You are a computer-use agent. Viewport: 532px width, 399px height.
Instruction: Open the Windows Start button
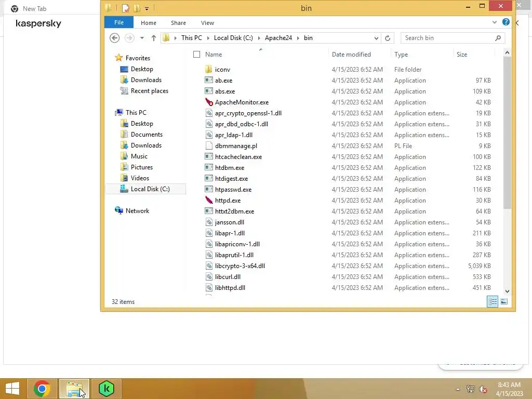[12, 389]
